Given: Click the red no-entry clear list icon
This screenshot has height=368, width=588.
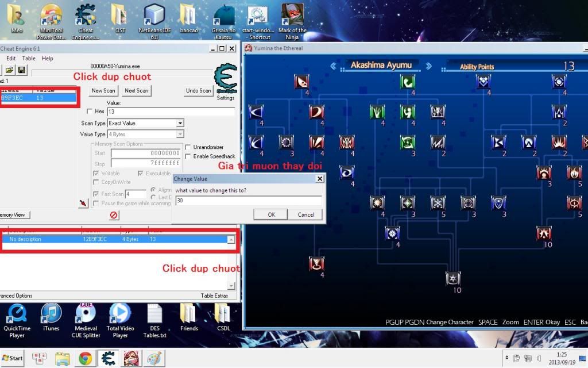Looking at the screenshot, I should point(114,215).
